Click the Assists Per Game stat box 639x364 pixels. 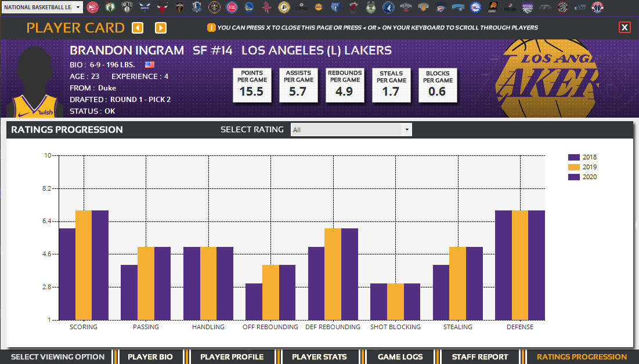pos(298,85)
